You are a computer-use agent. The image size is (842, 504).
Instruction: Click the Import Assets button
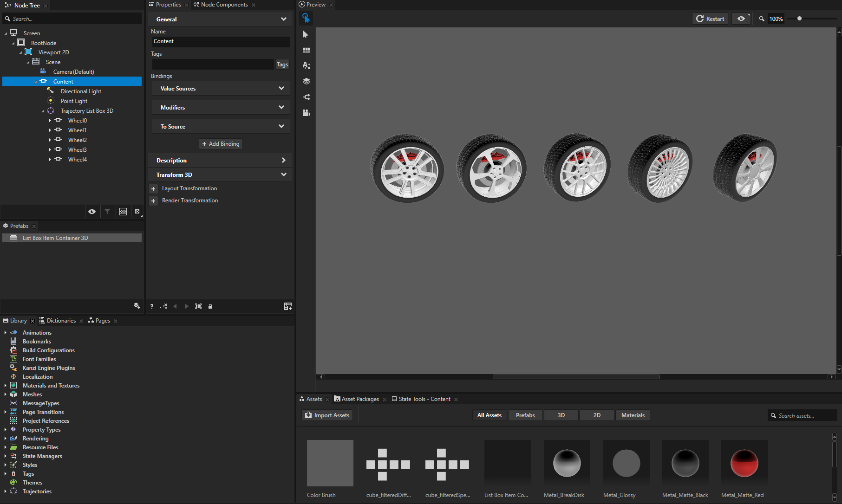(x=327, y=415)
